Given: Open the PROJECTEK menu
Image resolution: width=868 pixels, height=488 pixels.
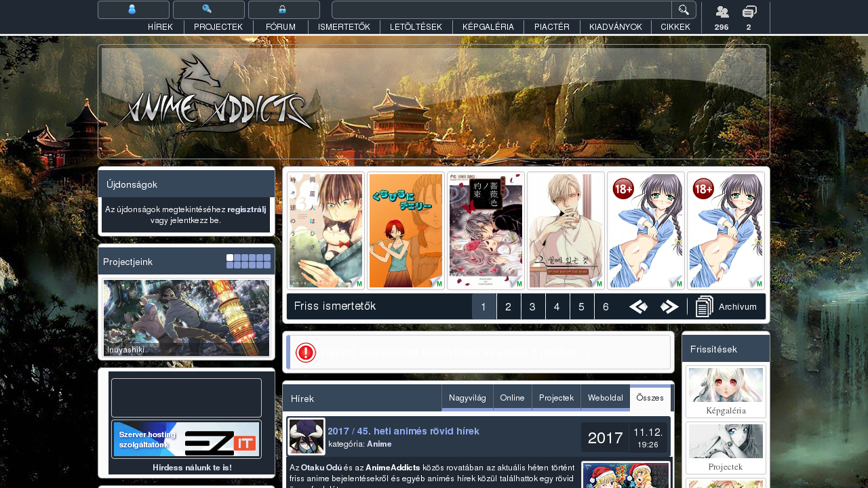Looking at the screenshot, I should (x=218, y=27).
